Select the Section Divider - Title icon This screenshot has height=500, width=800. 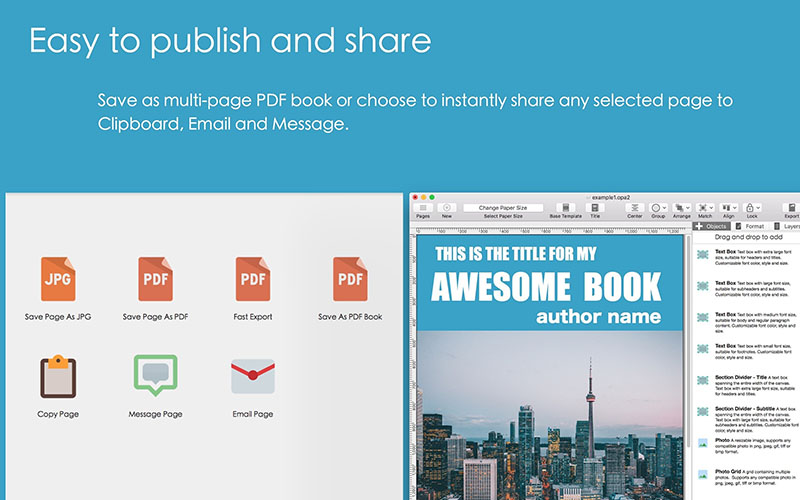click(703, 381)
